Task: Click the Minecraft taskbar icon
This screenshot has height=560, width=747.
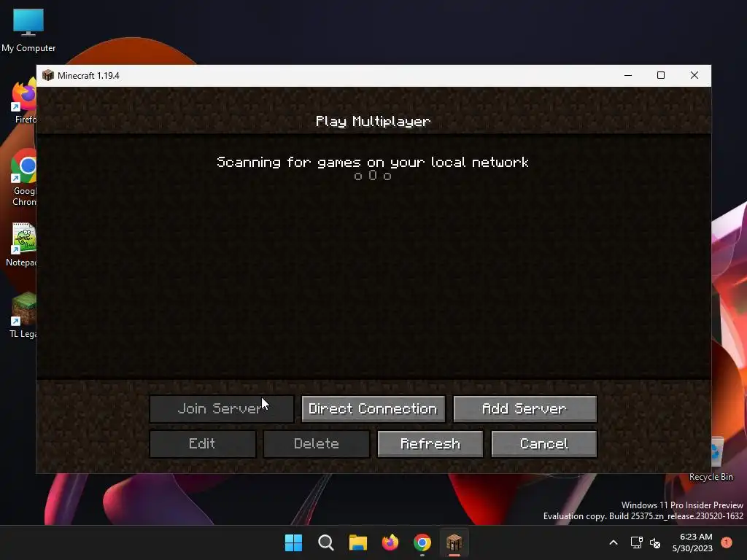Action: [454, 542]
